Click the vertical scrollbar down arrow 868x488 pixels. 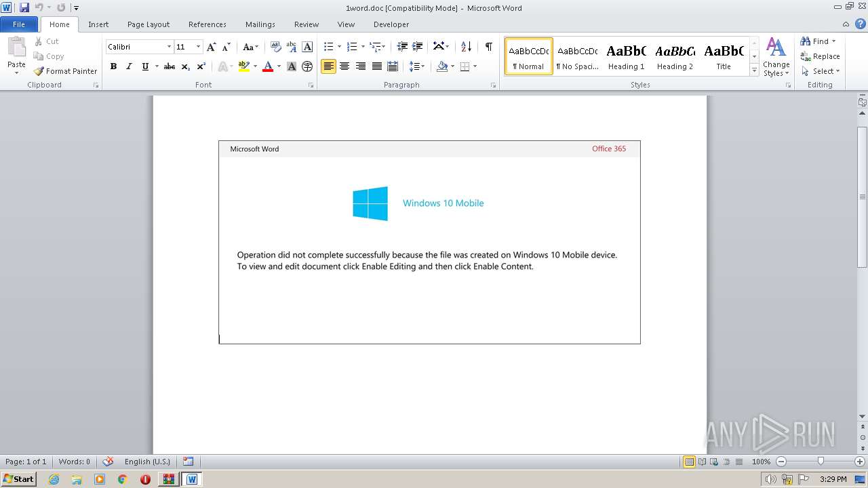pyautogui.click(x=862, y=416)
